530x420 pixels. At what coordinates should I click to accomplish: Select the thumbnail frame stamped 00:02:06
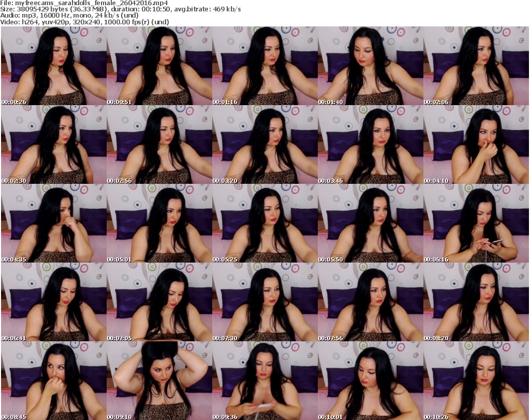tap(476, 66)
